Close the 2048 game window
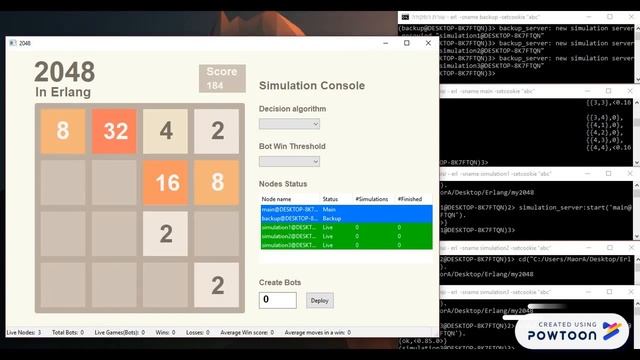The height and width of the screenshot is (360, 640). (x=428, y=43)
